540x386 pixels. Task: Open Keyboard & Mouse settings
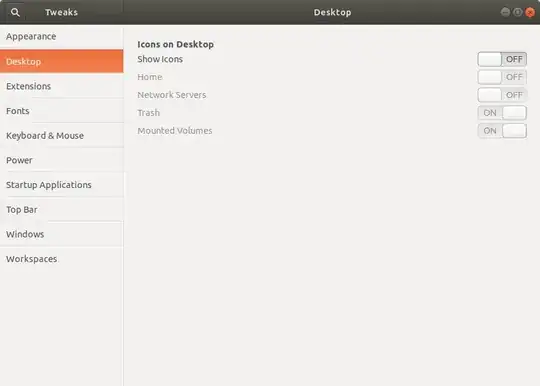[x=62, y=136]
